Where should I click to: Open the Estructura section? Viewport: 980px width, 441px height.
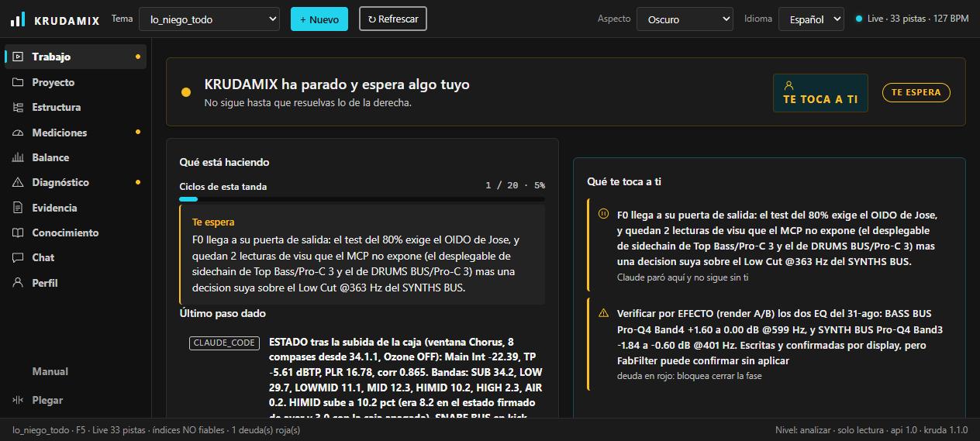coord(75,107)
